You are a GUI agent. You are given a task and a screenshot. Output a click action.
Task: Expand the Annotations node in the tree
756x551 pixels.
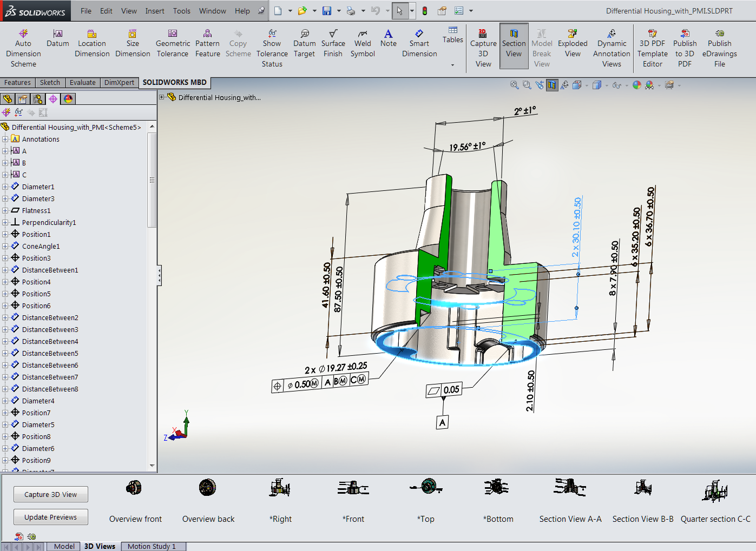point(6,139)
